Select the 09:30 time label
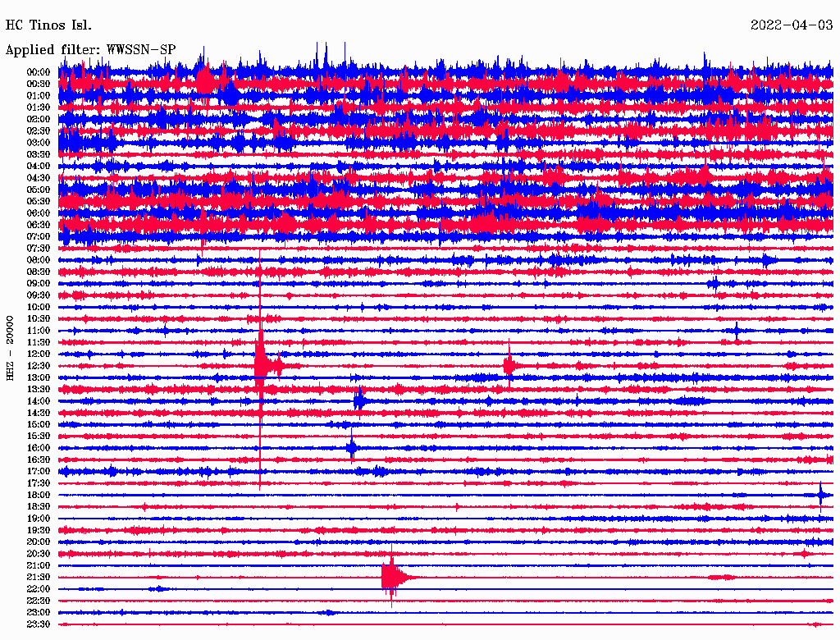The width and height of the screenshot is (840, 640). [39, 295]
